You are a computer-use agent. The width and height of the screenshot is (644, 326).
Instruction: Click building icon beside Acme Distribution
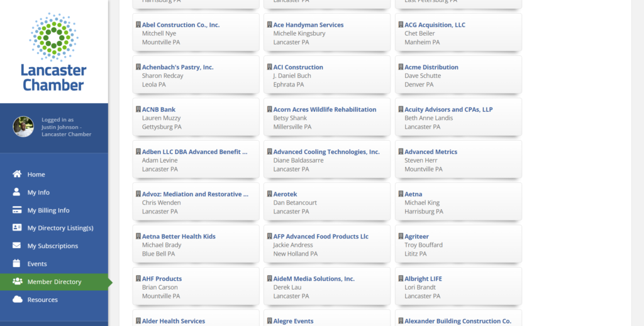(x=401, y=67)
